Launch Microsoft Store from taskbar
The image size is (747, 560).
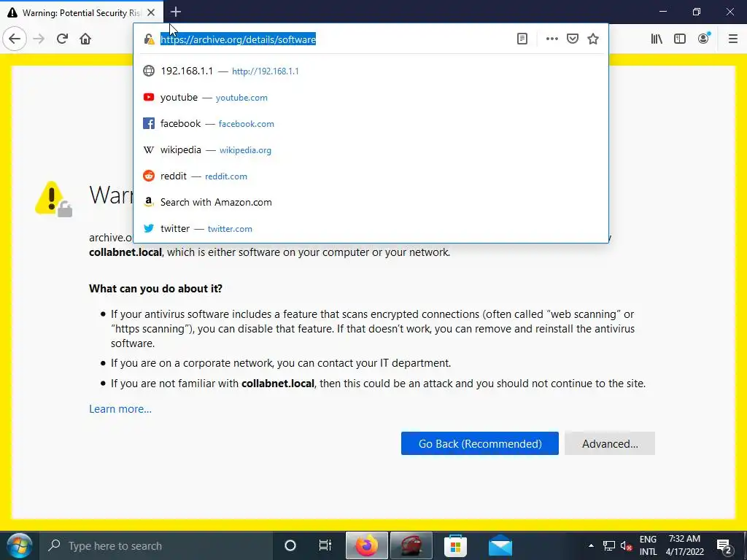click(455, 545)
